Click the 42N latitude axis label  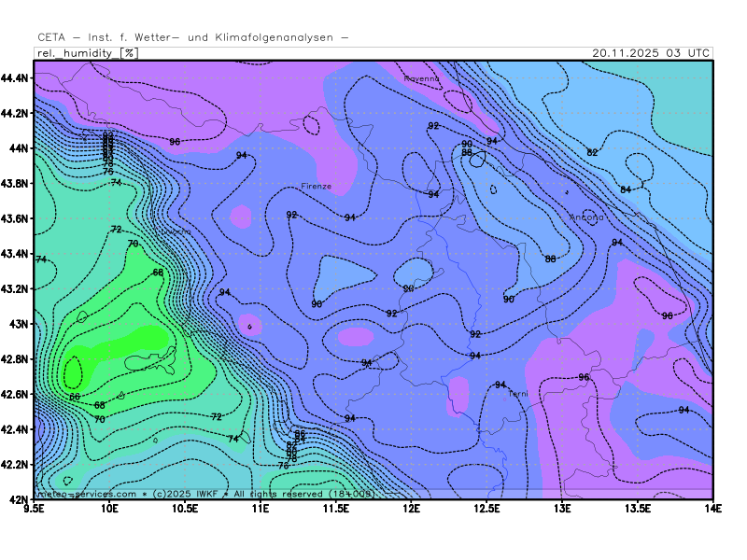(21, 499)
